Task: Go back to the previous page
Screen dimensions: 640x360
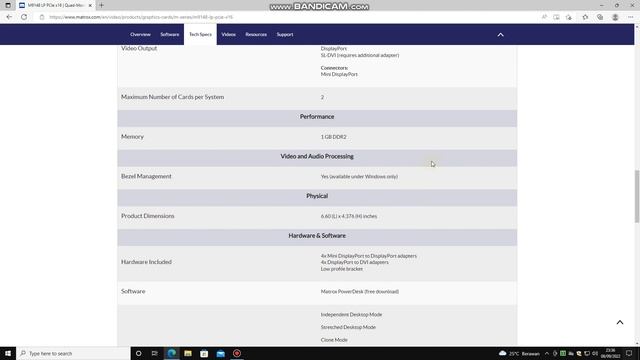Action: 9,17
